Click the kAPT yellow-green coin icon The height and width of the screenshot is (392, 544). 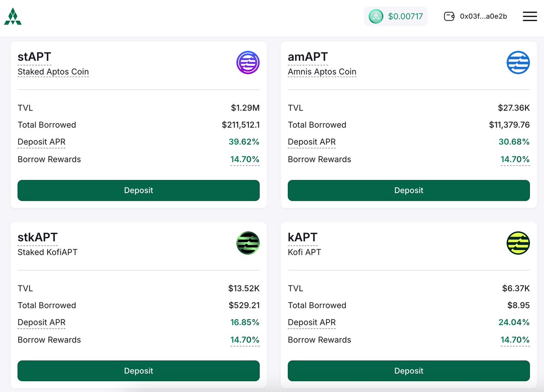pyautogui.click(x=518, y=243)
